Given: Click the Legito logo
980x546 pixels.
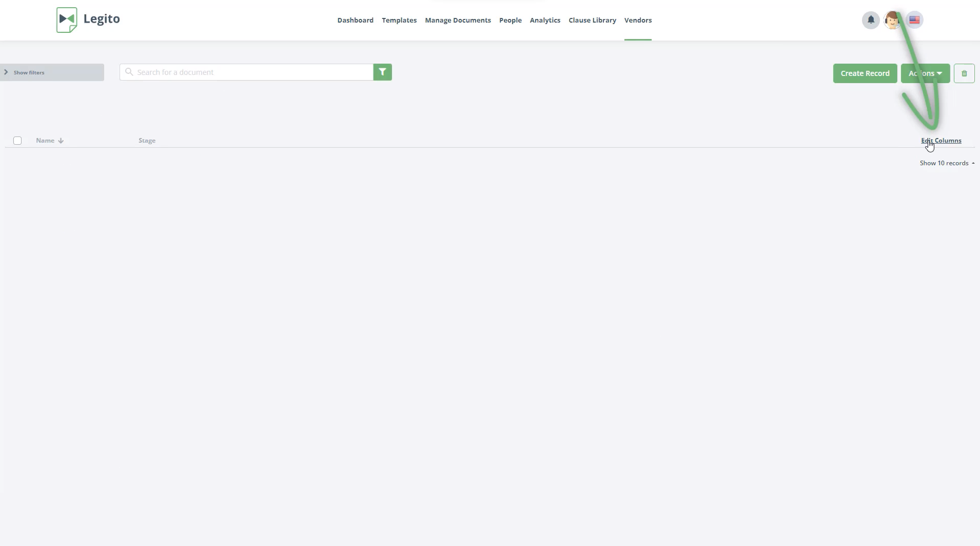Looking at the screenshot, I should 88,19.
